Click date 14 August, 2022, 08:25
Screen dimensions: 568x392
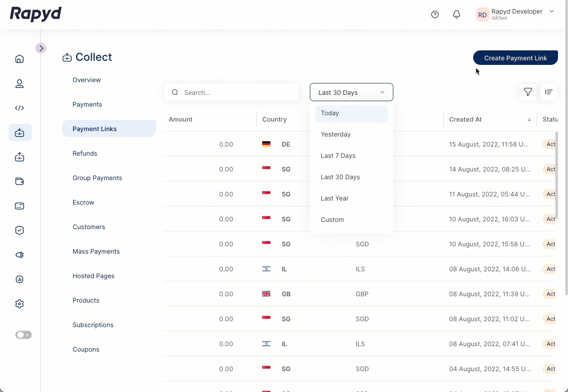(490, 169)
